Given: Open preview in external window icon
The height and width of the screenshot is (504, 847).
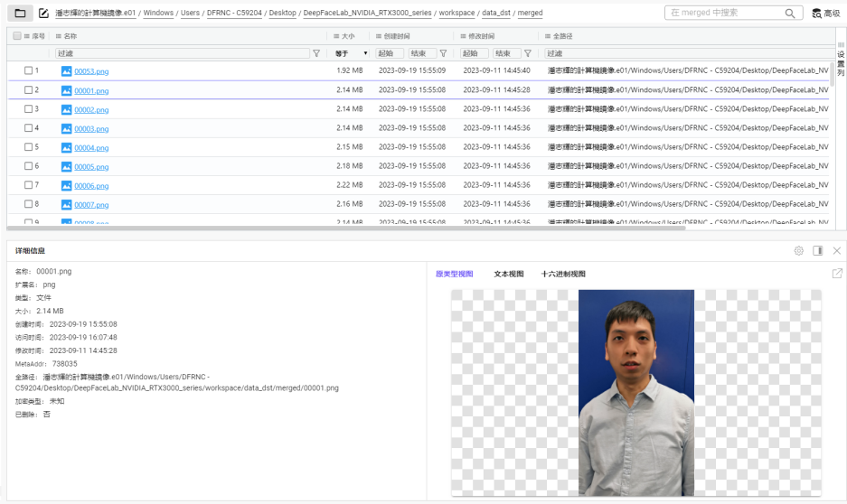Looking at the screenshot, I should 837,274.
